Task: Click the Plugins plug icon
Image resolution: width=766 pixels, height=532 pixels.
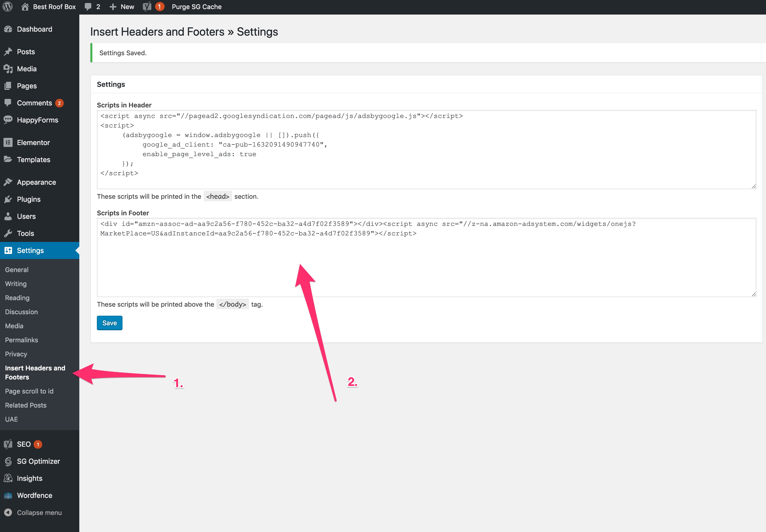Action: 8,199
